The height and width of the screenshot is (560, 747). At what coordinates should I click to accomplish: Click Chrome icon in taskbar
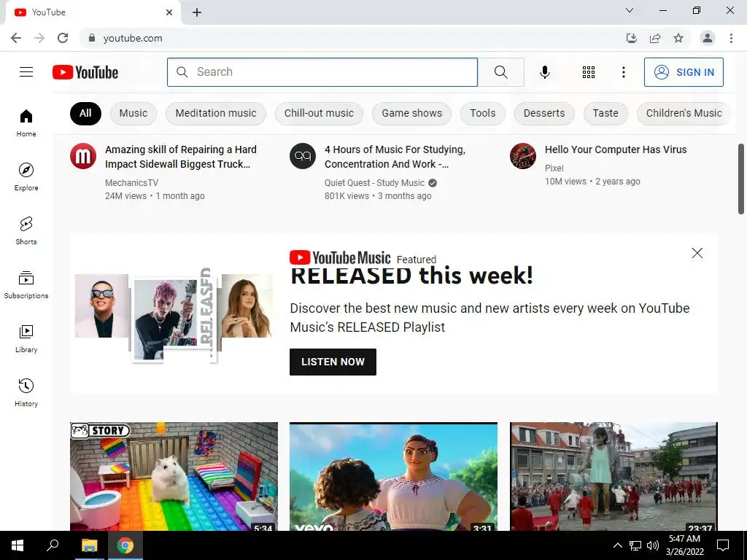(125, 545)
